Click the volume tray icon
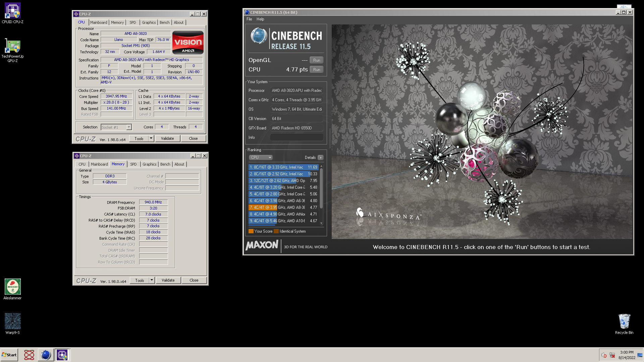Viewport: 644px width, 362px height. coord(604,355)
